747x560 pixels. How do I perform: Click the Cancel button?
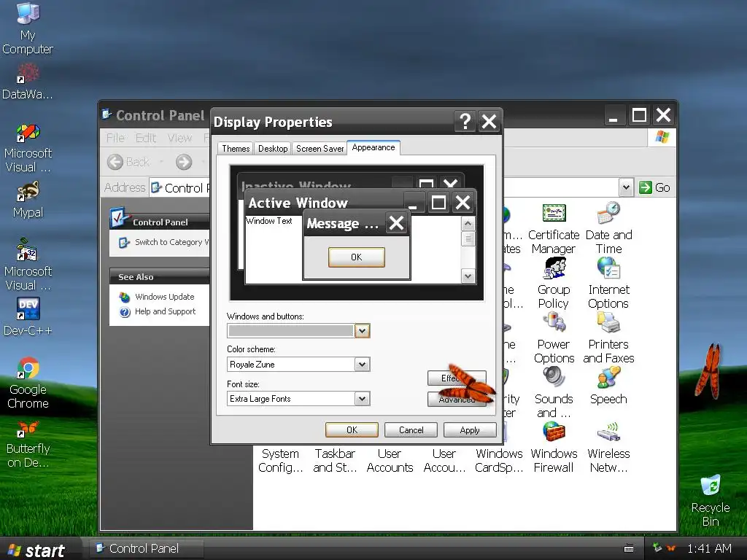point(411,430)
